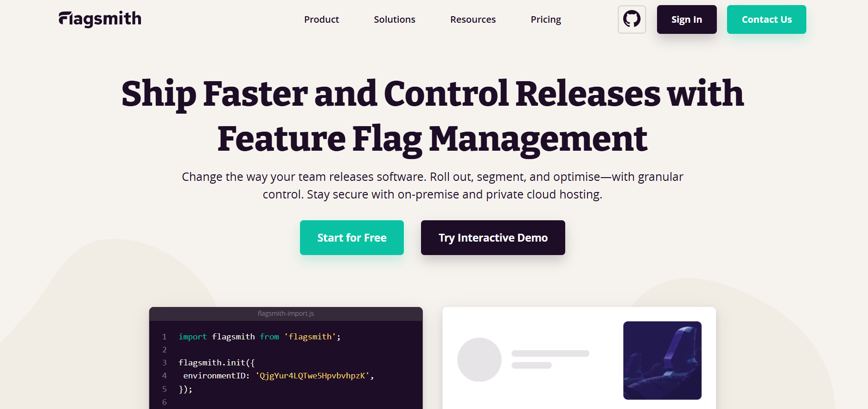
Task: Open the Resources menu
Action: (473, 19)
